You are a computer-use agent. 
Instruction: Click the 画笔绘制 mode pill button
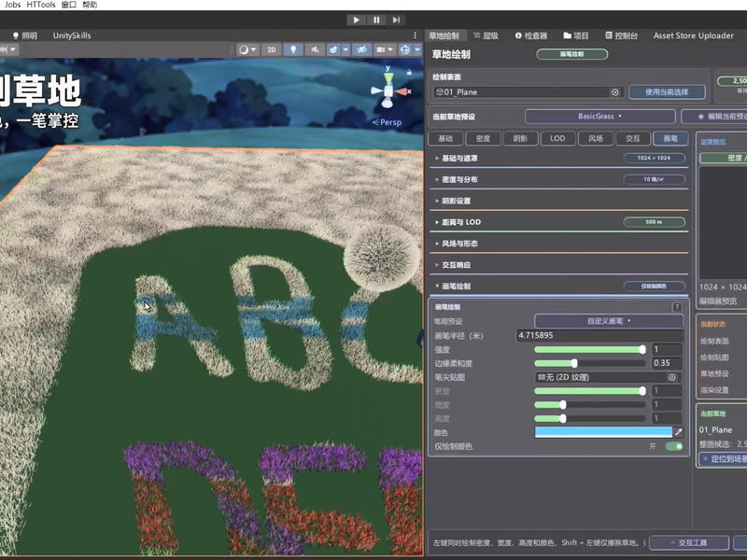(571, 54)
